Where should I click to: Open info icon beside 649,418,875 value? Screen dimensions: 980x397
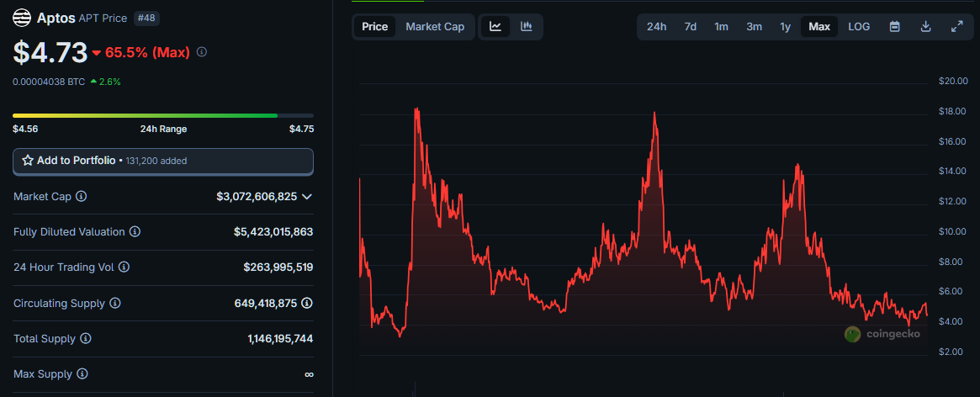[x=307, y=304]
